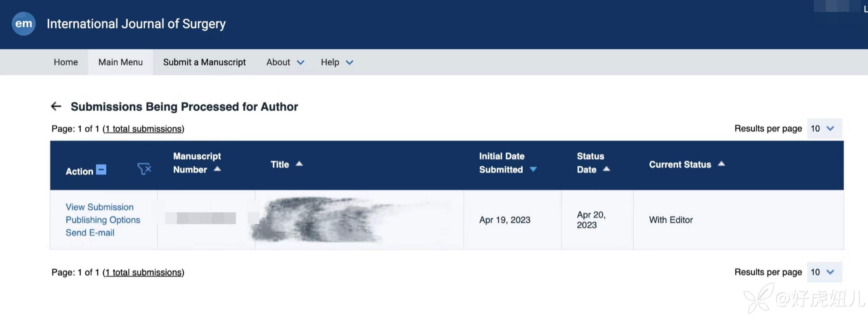Open the View Submission link
The height and width of the screenshot is (317, 868).
(100, 207)
